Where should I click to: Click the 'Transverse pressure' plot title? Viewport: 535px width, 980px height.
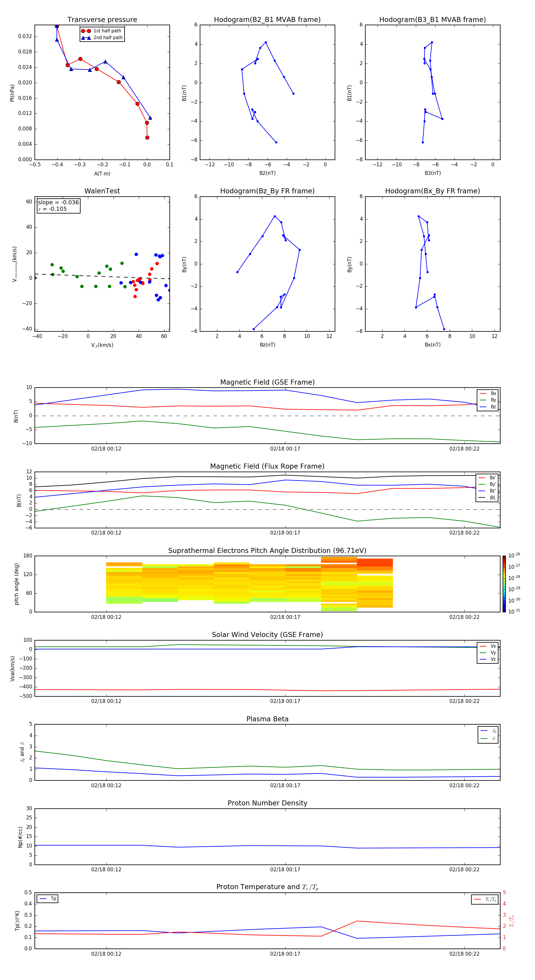pyautogui.click(x=102, y=20)
